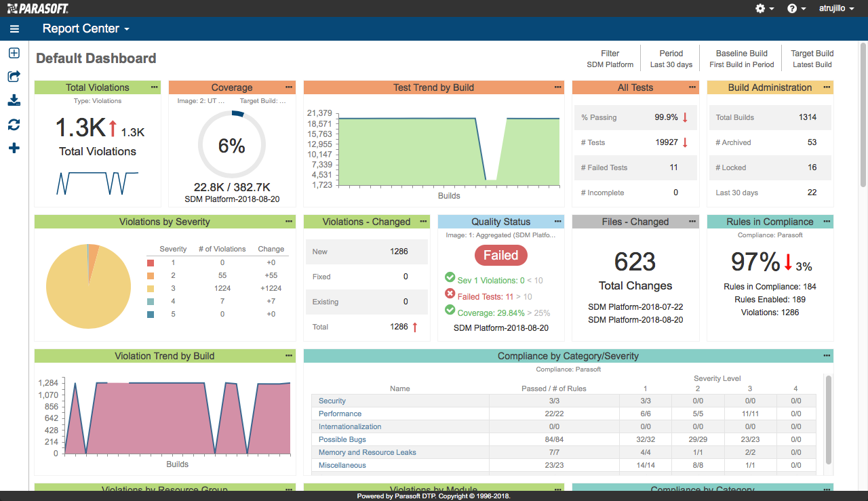Click the severity 2 orange color swatch
This screenshot has height=501, width=868.
click(x=151, y=275)
